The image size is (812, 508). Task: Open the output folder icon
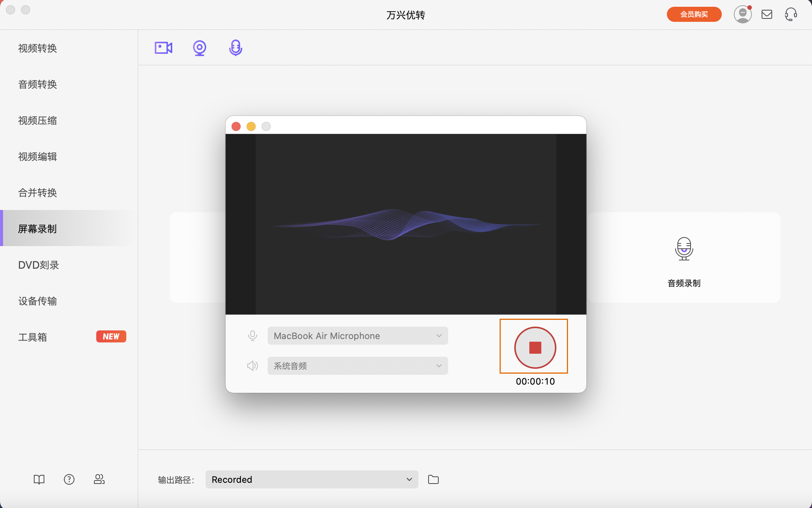(x=433, y=479)
